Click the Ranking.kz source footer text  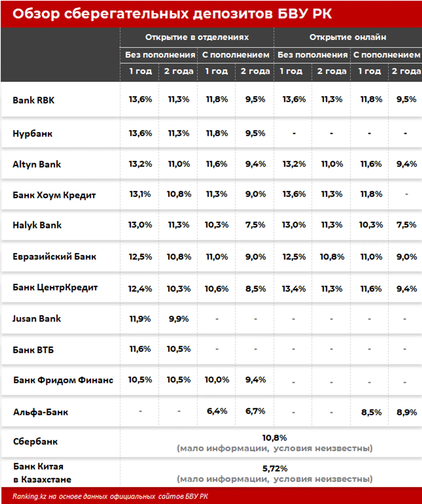pyautogui.click(x=110, y=496)
